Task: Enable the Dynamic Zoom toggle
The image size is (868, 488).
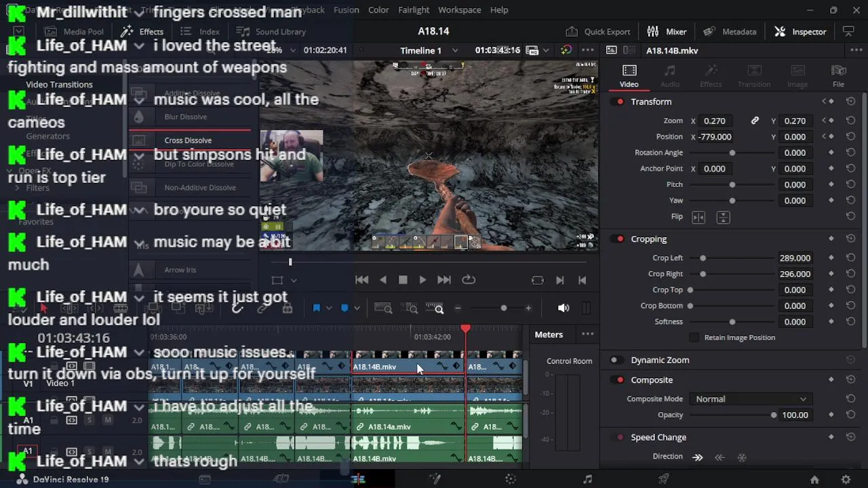Action: tap(616, 361)
